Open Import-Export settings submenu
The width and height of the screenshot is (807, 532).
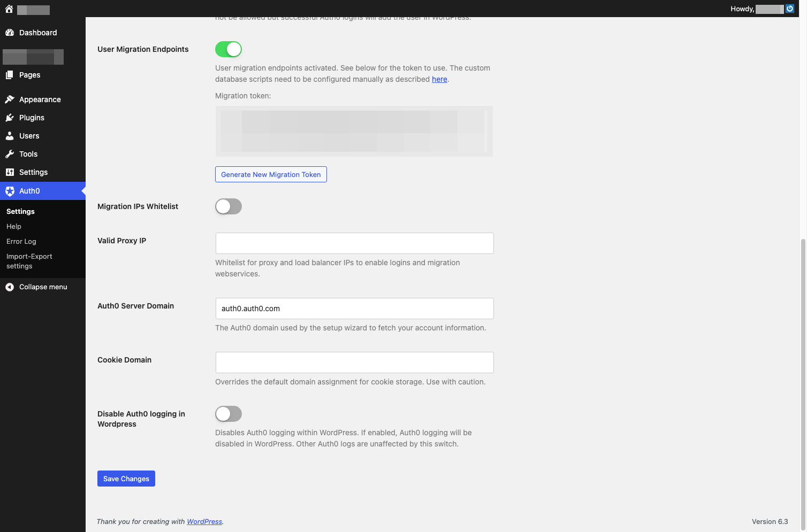29,261
